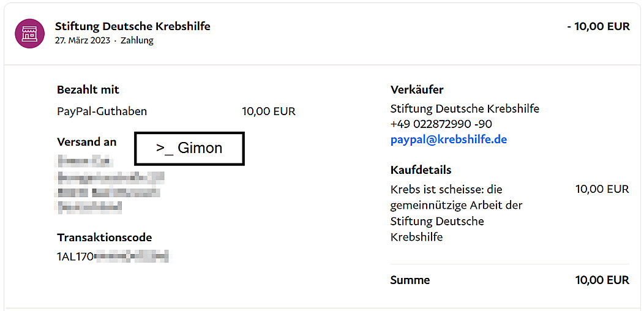Select the PayPal-Guthaben payment method text

(102, 111)
